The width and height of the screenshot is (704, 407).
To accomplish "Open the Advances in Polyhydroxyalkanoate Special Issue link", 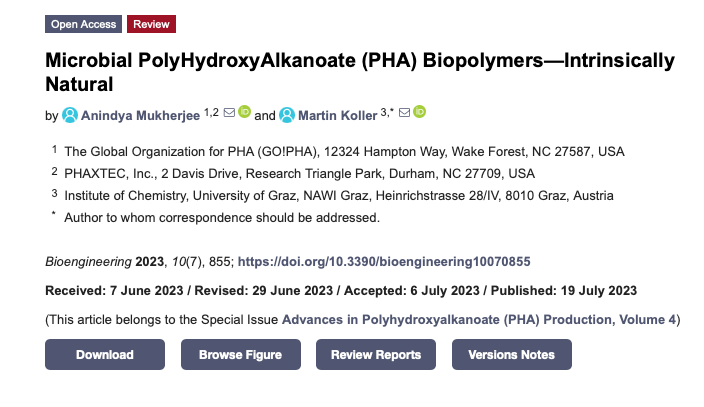I will pos(479,319).
